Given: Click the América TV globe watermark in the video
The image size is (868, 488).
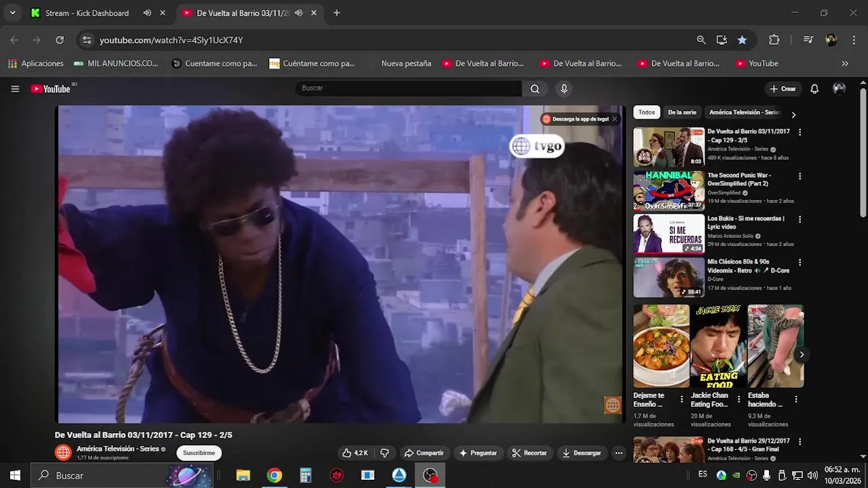Looking at the screenshot, I should click(612, 405).
